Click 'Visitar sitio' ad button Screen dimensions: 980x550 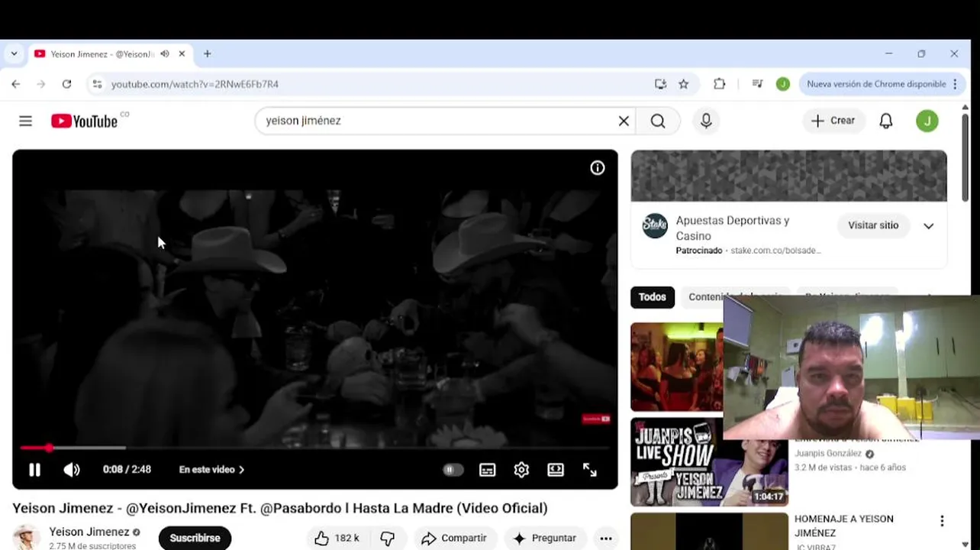[x=873, y=225]
